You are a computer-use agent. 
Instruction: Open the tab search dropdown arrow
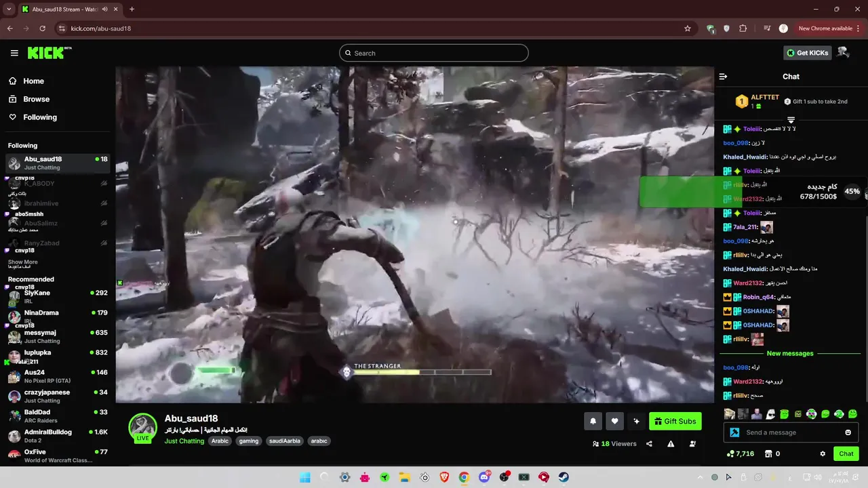click(9, 9)
